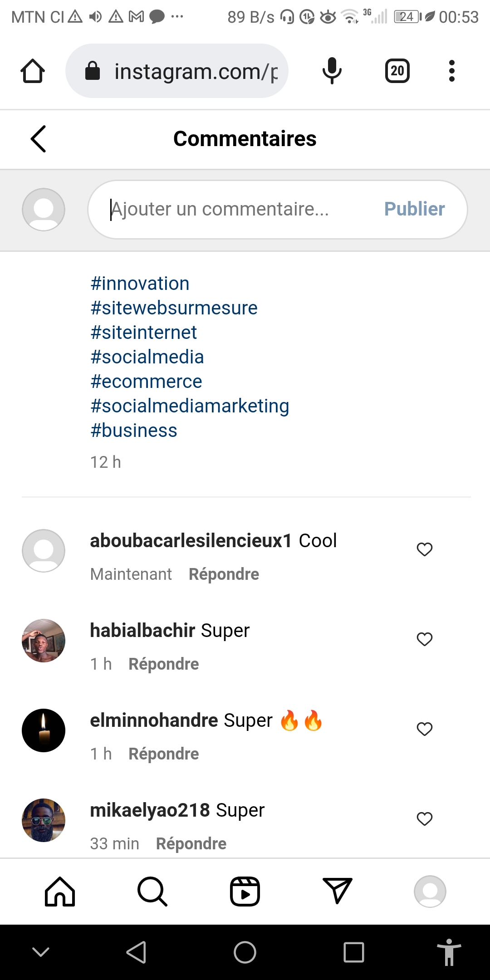Open Instagram search with magnifier icon
The height and width of the screenshot is (980, 490).
(x=152, y=892)
